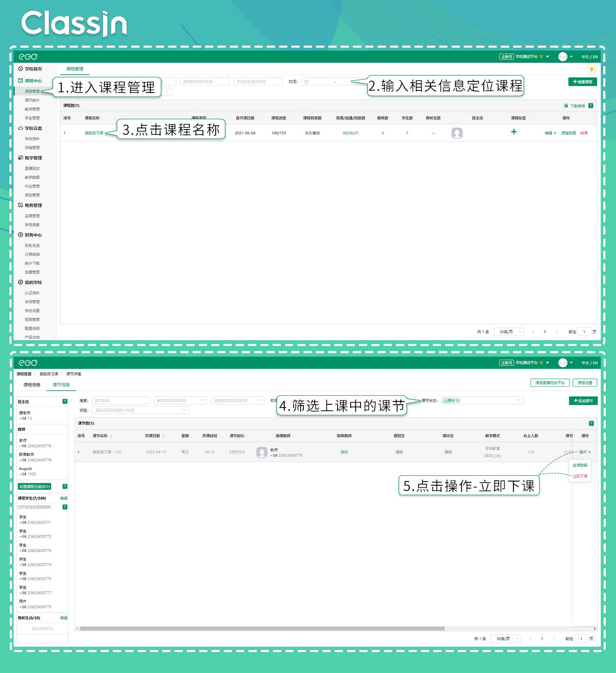This screenshot has height=673, width=616.
Task: Click the 下载表格 download icon
Action: (566, 106)
